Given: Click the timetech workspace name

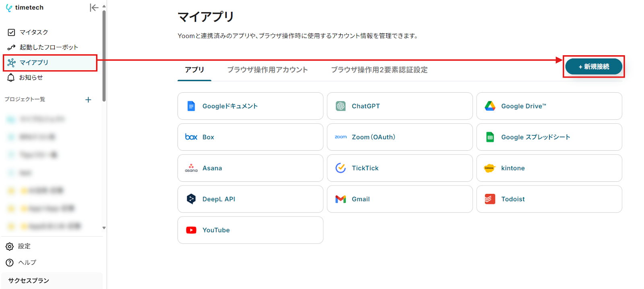Looking at the screenshot, I should pos(29,8).
